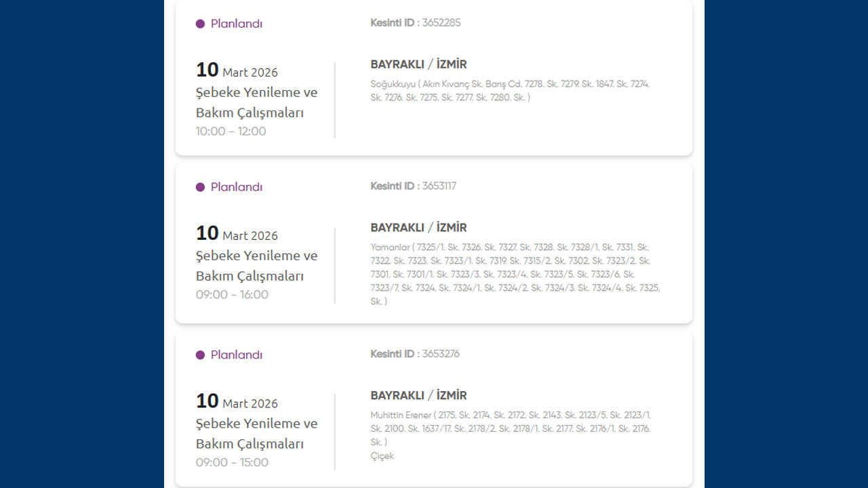
Task: Click Kesinti ID 3653276
Action: (x=414, y=354)
